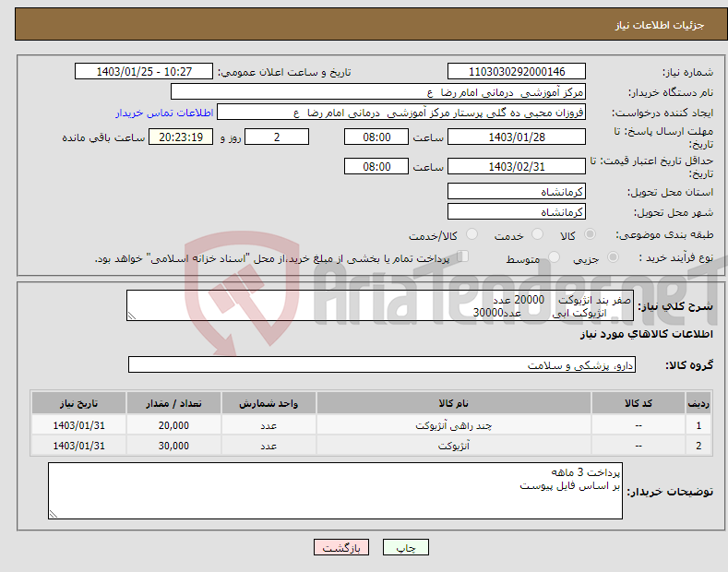Click the goods group field دارو، پزشکی و سلامت
The height and width of the screenshot is (572, 728).
pos(382,365)
